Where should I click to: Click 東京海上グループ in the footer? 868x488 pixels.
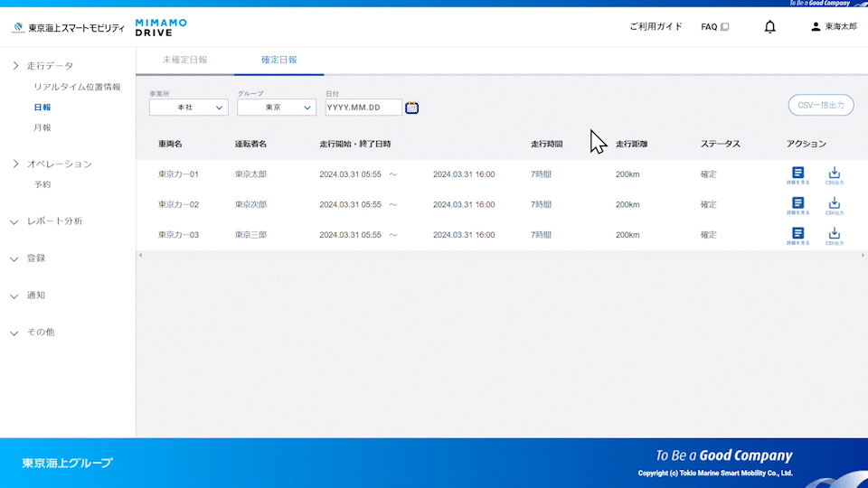68,463
